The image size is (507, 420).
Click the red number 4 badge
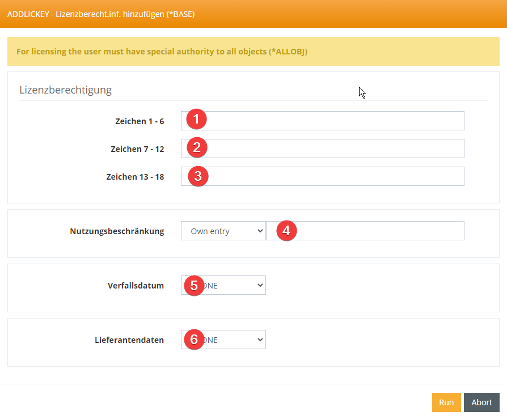click(286, 231)
